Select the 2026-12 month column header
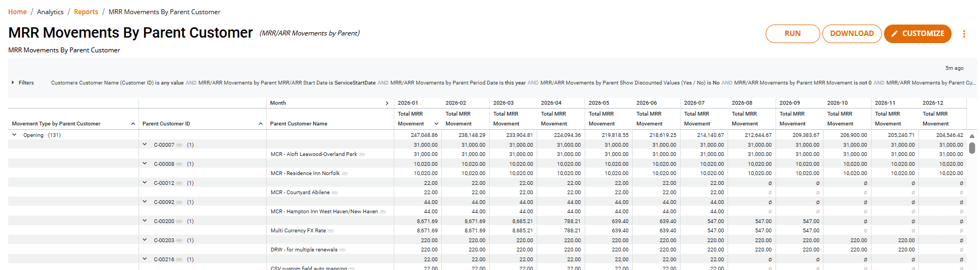 coord(933,103)
